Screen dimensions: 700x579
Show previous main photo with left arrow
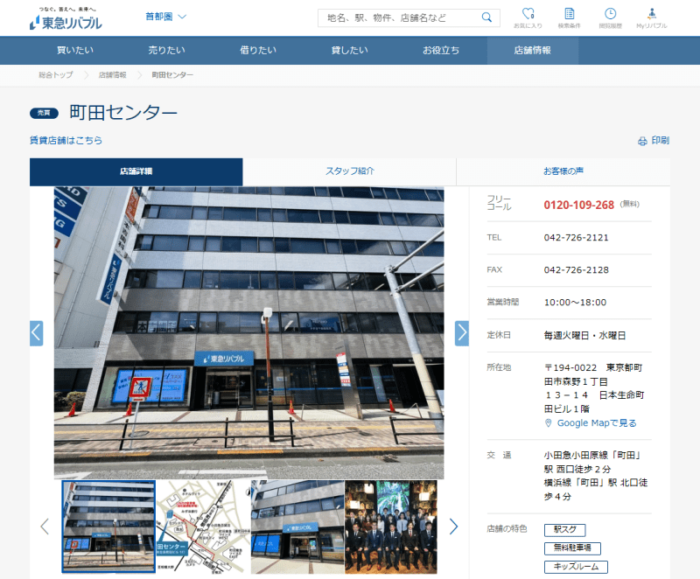click(x=37, y=333)
